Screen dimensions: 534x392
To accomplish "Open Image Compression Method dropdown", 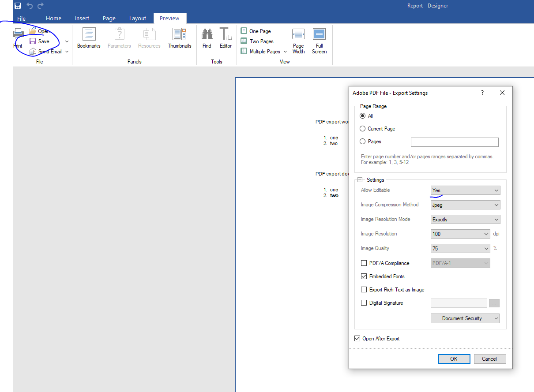I will coord(466,205).
